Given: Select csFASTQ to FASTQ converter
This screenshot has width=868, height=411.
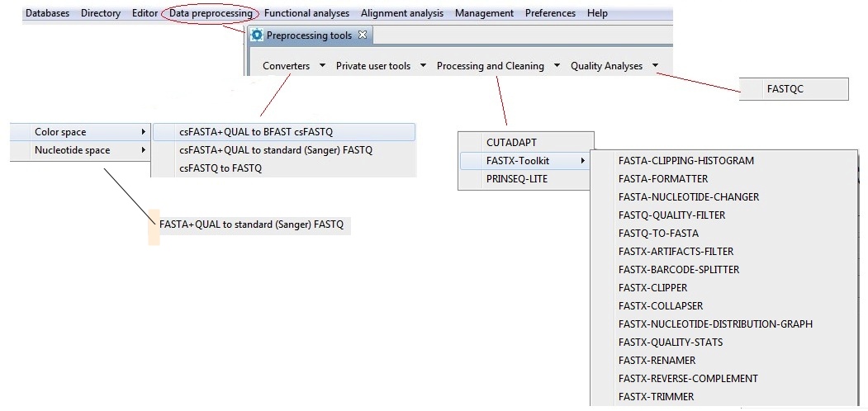Looking at the screenshot, I should [220, 168].
